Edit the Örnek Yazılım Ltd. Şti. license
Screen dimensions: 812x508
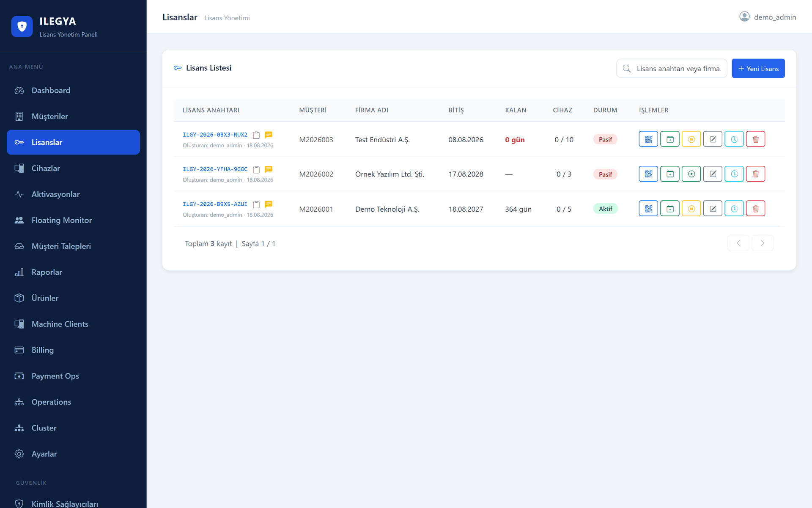click(x=713, y=174)
